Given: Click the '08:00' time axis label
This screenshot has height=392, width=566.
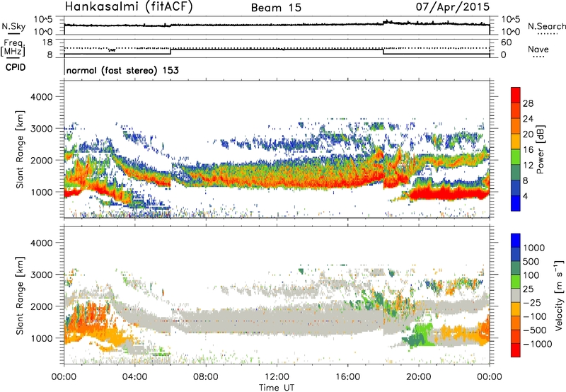Looking at the screenshot, I should (x=206, y=377).
